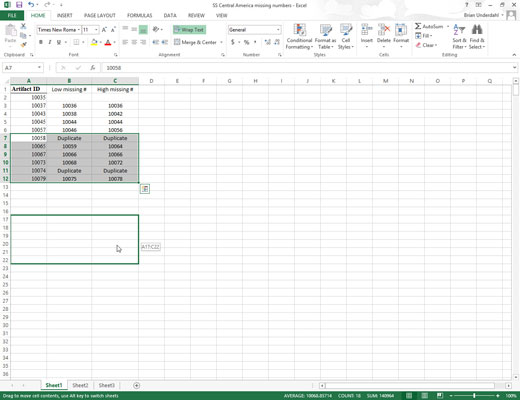
Task: Add a new sheet with plus button
Action: 136,385
